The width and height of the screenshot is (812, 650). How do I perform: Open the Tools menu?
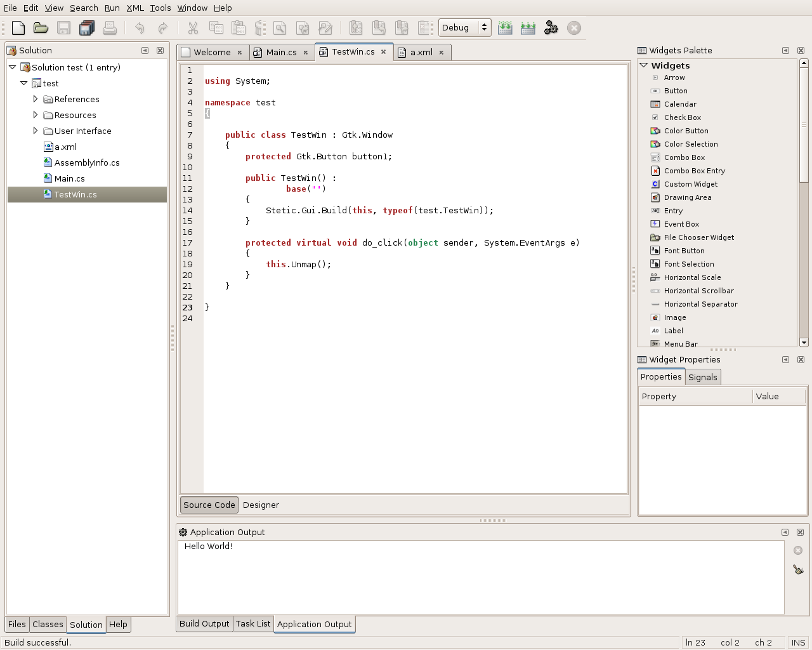click(160, 8)
